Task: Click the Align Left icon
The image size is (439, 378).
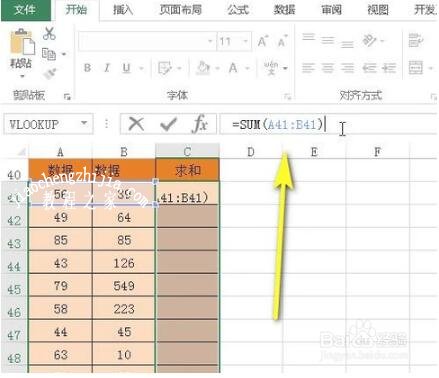Action: [308, 68]
